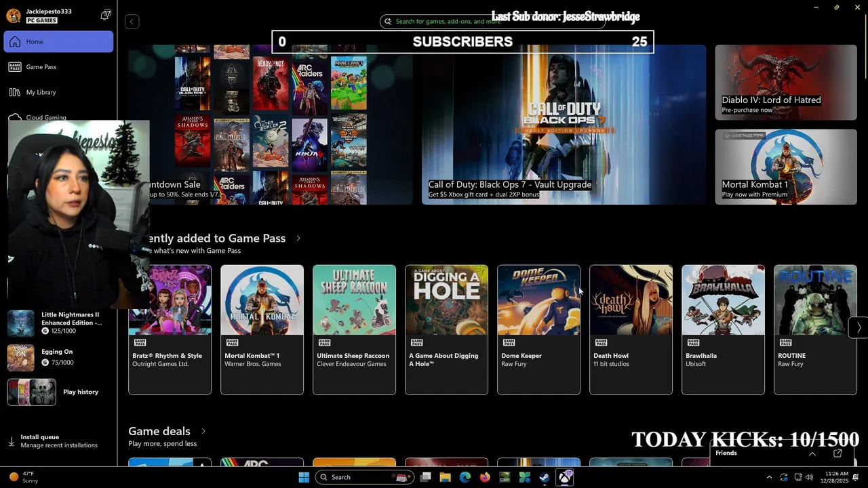Open Dome Keeper game card

[x=538, y=329]
